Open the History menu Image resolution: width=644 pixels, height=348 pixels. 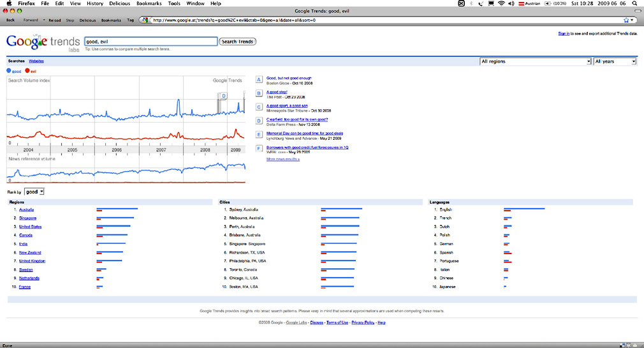click(94, 3)
